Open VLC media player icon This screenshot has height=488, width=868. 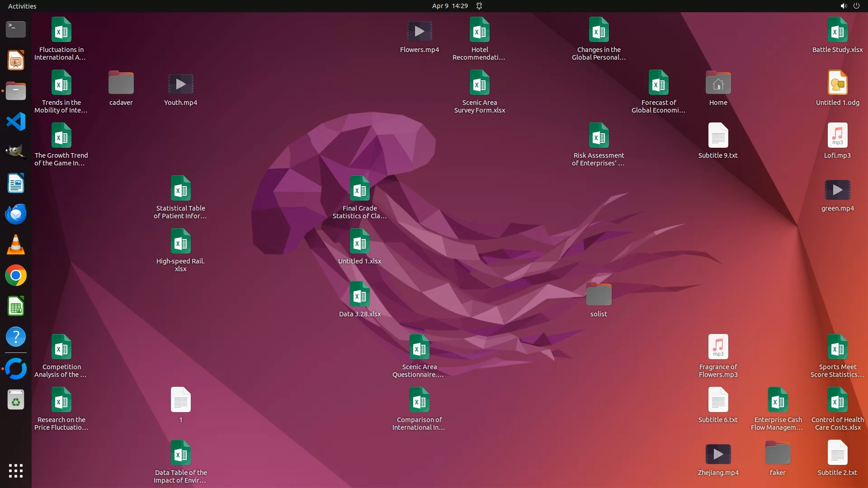(x=16, y=245)
